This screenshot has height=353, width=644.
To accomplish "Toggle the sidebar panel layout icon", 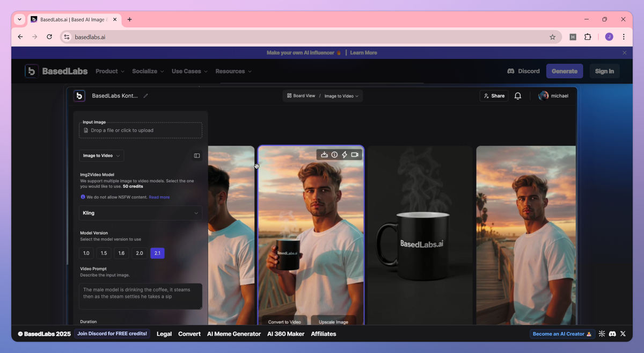I will click(197, 156).
